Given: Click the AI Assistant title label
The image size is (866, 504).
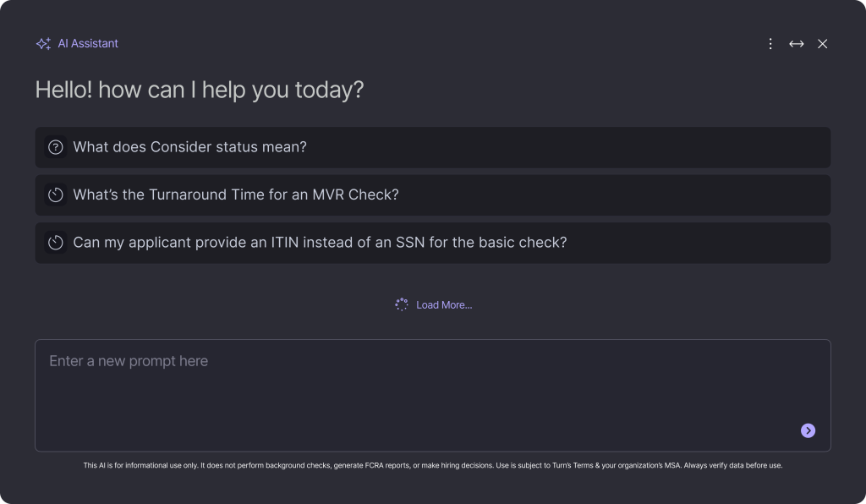Looking at the screenshot, I should pos(88,44).
